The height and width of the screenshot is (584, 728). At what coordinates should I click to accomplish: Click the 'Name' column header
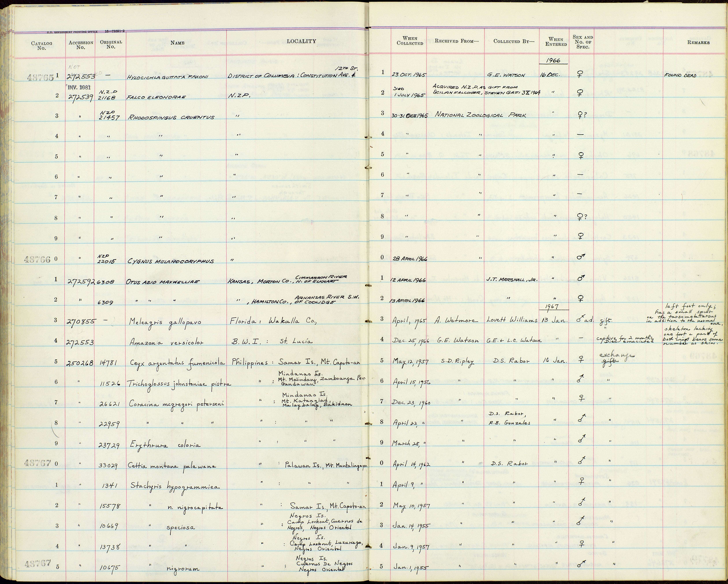pyautogui.click(x=177, y=43)
